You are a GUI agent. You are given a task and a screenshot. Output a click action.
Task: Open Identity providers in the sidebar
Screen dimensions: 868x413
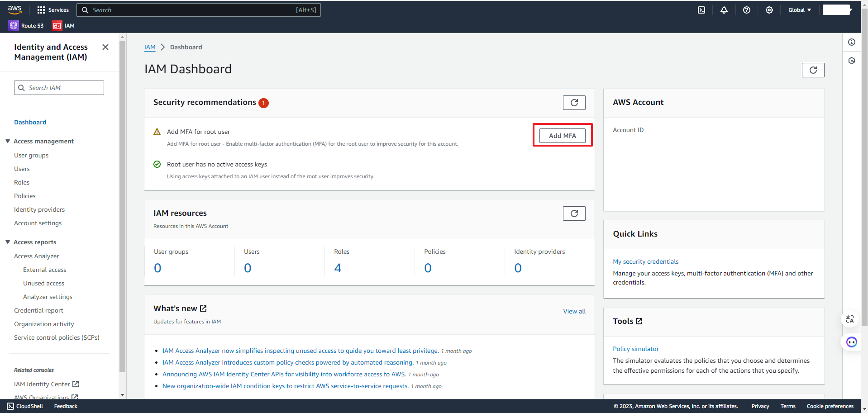click(39, 209)
